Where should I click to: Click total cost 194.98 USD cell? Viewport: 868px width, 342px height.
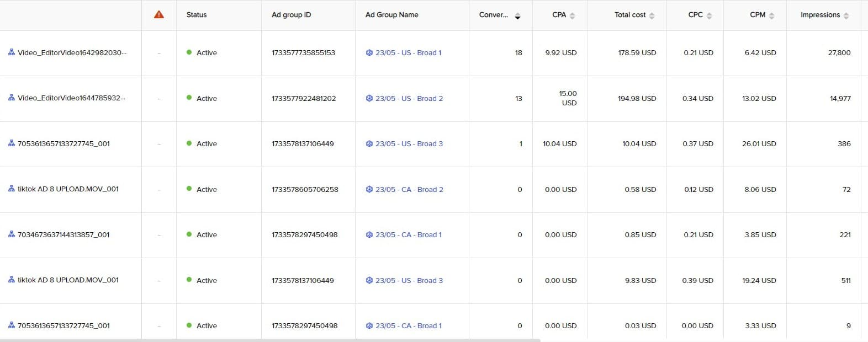click(x=637, y=98)
